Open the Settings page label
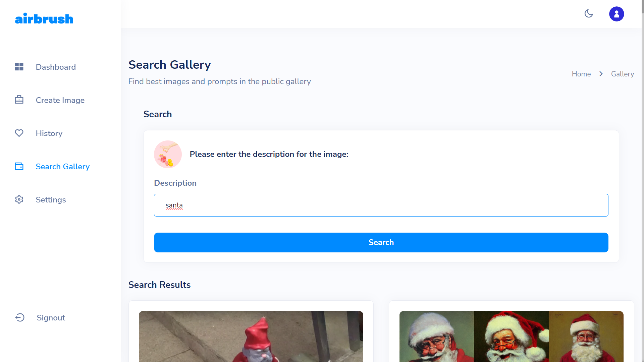Viewport: 644px width, 362px height. [x=51, y=200]
